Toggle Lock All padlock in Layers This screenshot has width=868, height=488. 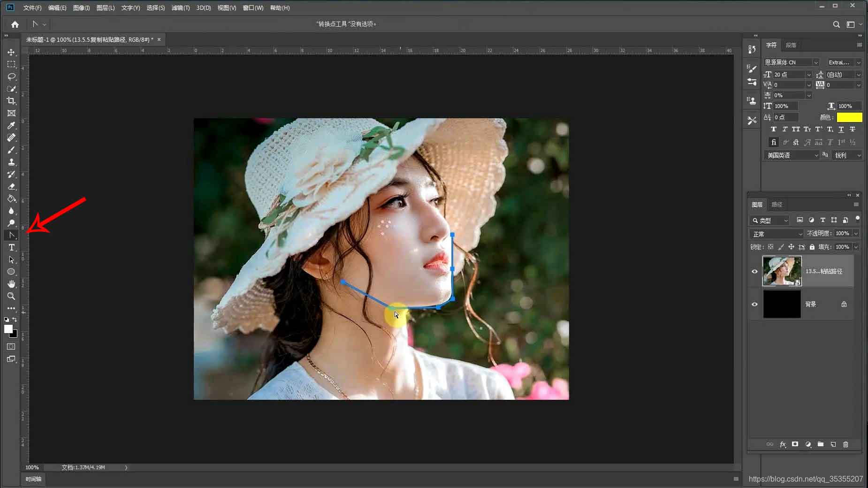point(812,247)
